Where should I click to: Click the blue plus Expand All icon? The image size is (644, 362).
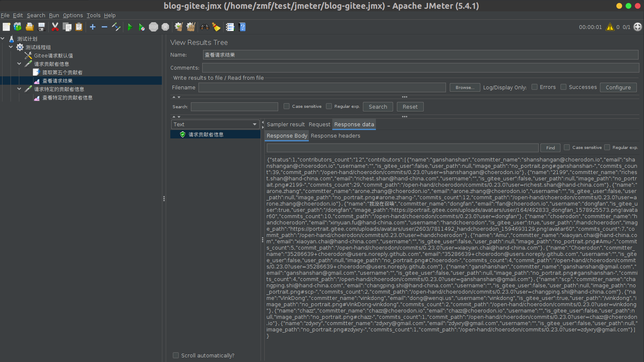93,27
